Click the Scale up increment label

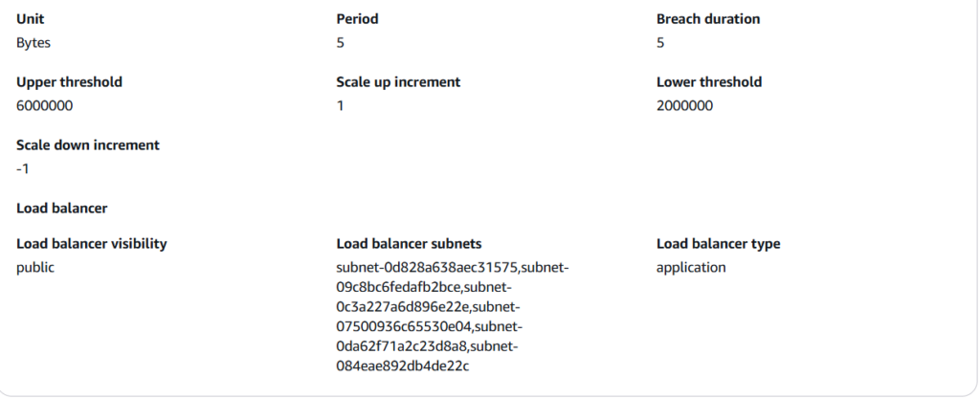point(398,82)
